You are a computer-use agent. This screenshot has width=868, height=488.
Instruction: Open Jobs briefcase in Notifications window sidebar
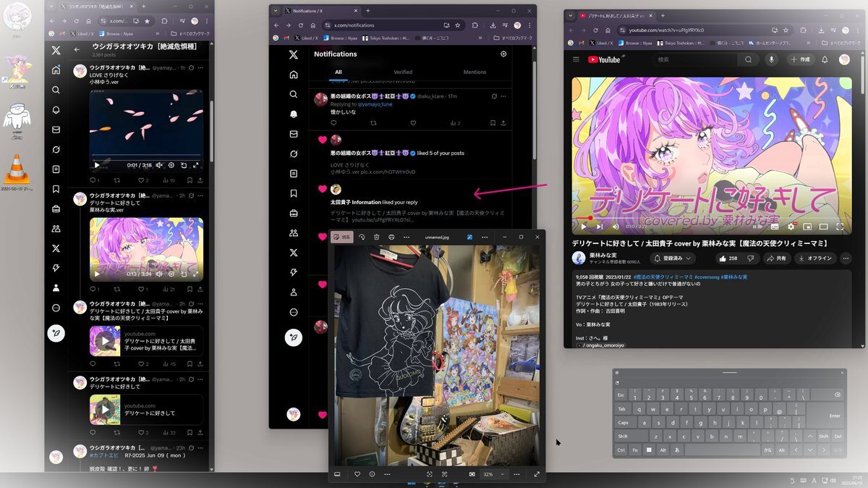pyautogui.click(x=293, y=213)
